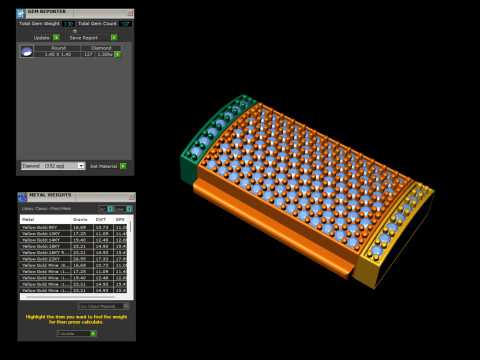
Task: Click the Gem Reporter title bar icon
Action: click(x=21, y=13)
